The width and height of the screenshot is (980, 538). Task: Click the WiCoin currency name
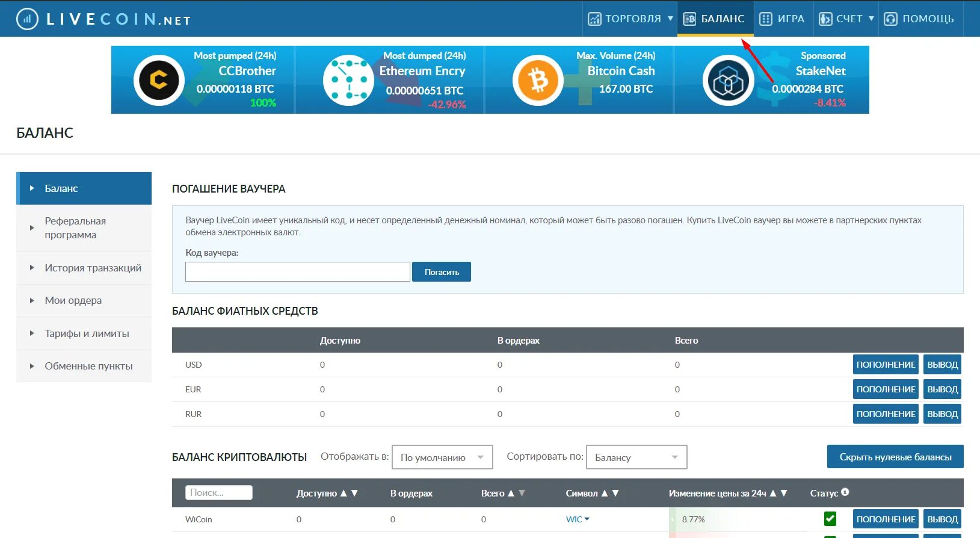coord(199,519)
